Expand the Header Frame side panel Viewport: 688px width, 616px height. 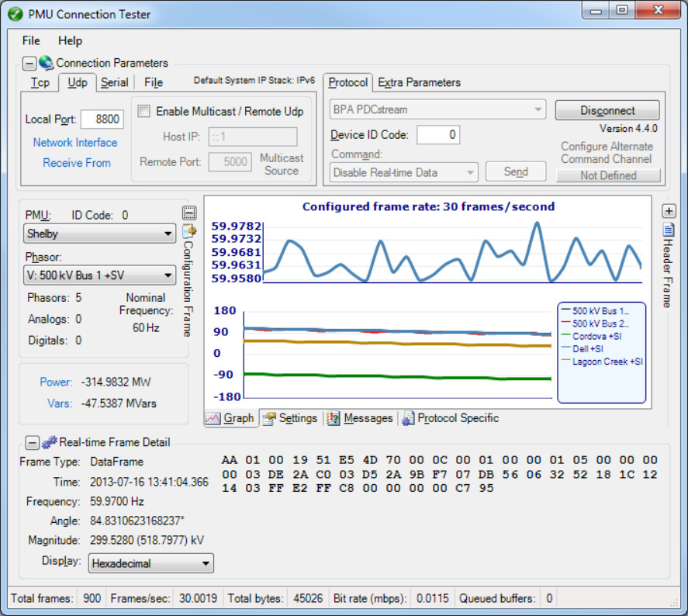click(x=669, y=211)
